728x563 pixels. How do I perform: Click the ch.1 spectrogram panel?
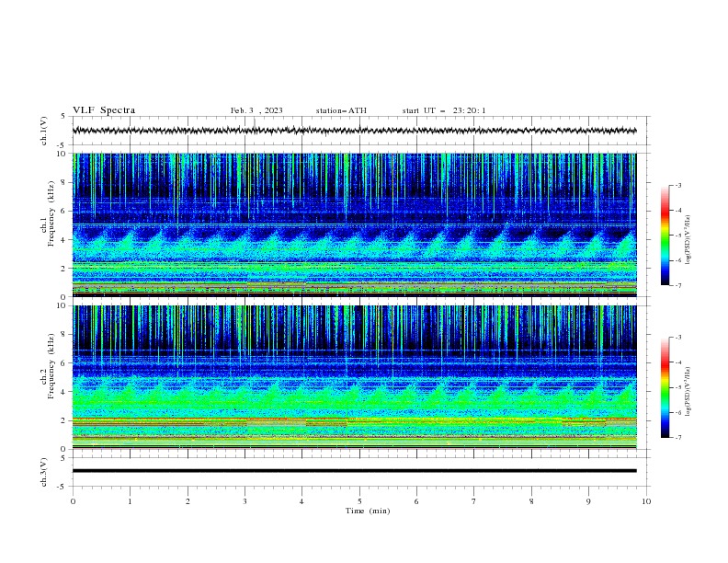click(354, 224)
